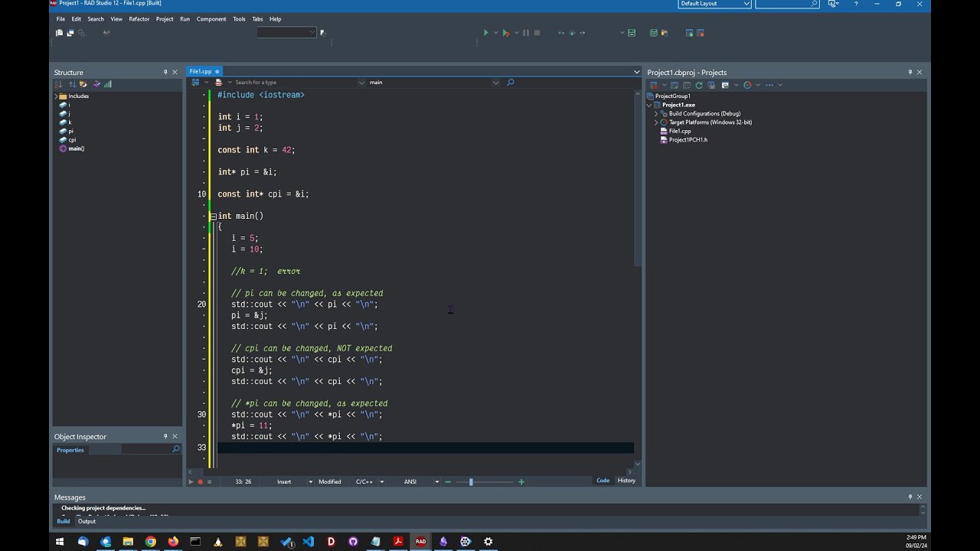The image size is (980, 551).
Task: Open the Refactor menu
Action: click(x=139, y=19)
